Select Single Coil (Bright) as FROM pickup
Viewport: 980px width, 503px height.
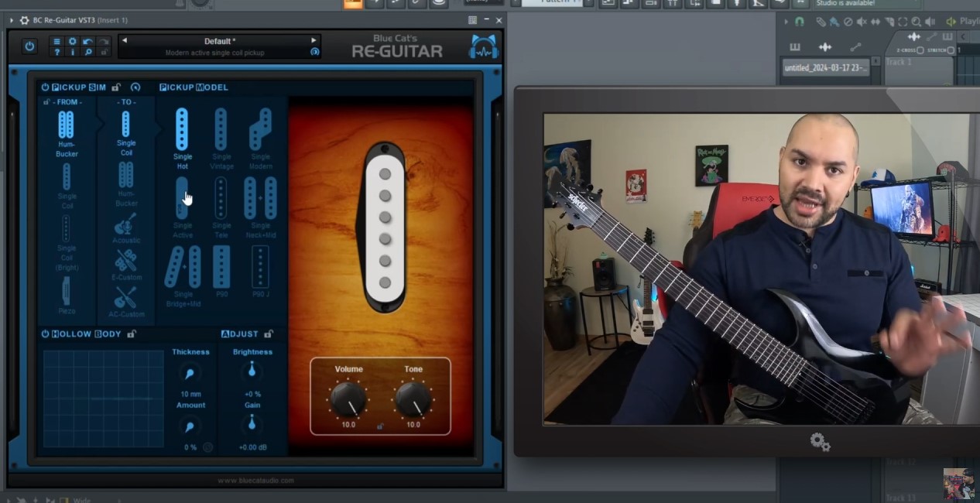coord(67,241)
